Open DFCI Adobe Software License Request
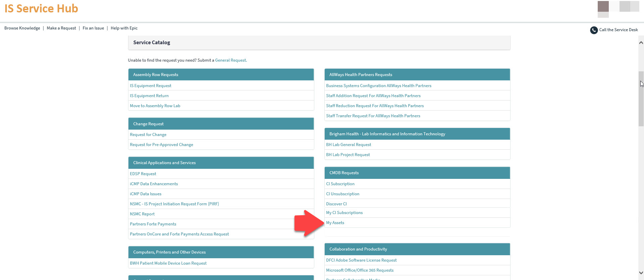This screenshot has height=280, width=644. (x=361, y=260)
